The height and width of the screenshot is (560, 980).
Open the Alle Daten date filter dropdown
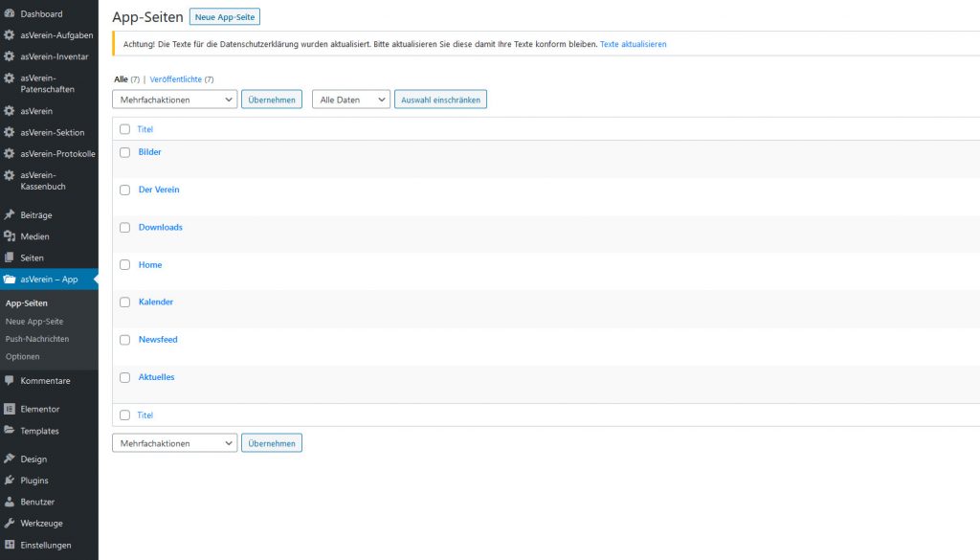(351, 100)
